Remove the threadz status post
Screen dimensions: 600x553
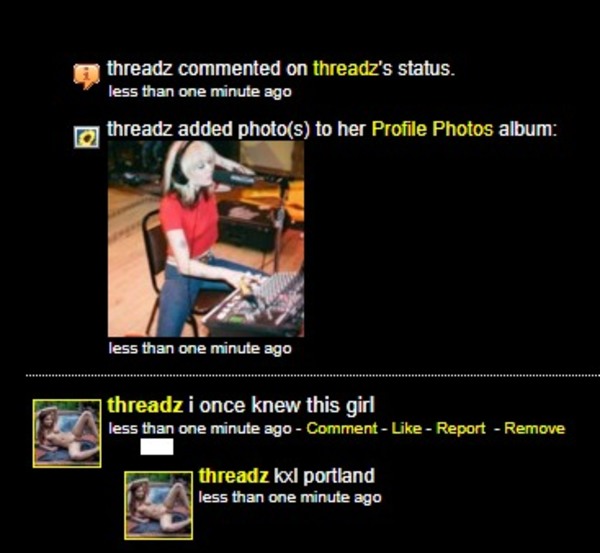point(534,428)
